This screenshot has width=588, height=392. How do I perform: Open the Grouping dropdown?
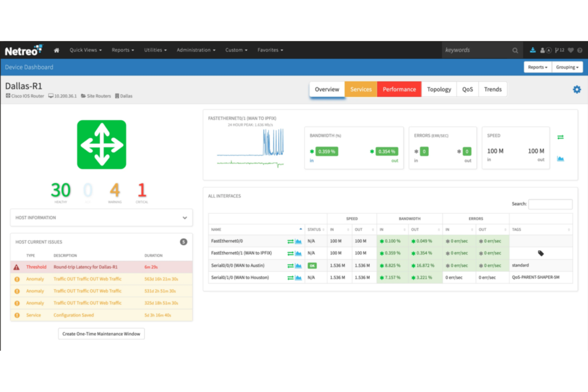coord(567,67)
